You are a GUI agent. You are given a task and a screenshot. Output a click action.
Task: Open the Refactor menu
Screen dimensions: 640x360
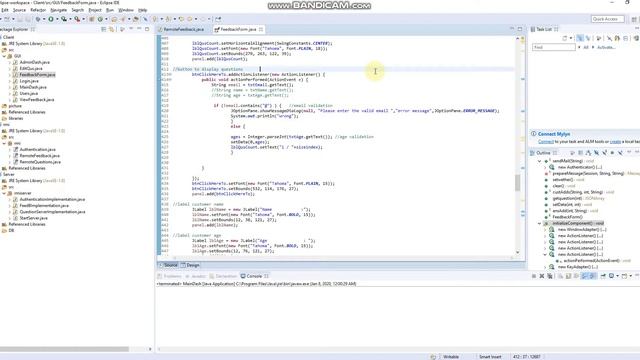click(x=38, y=10)
